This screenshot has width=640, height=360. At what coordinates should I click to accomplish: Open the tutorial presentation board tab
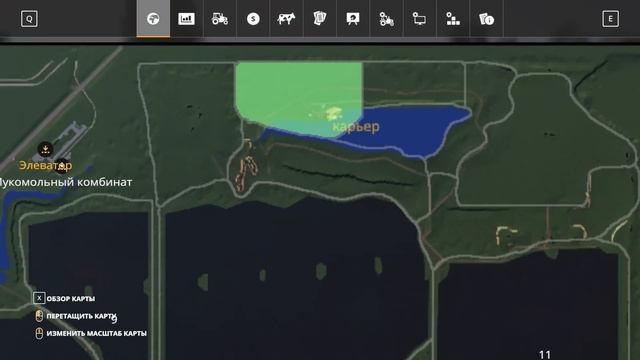tap(353, 19)
